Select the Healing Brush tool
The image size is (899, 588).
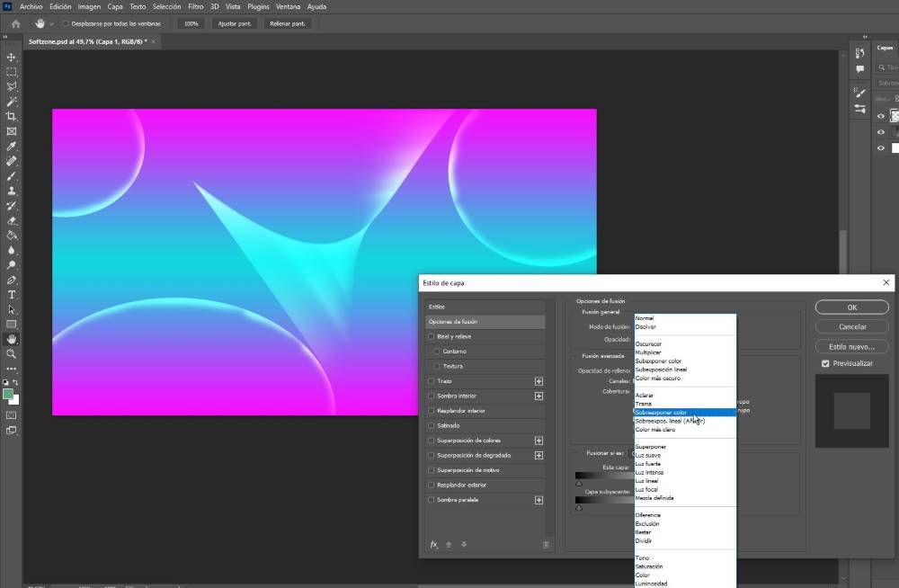(11, 161)
